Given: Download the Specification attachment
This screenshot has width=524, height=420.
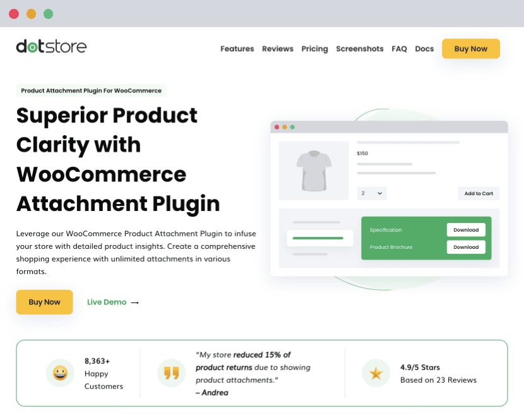Looking at the screenshot, I should pos(466,230).
